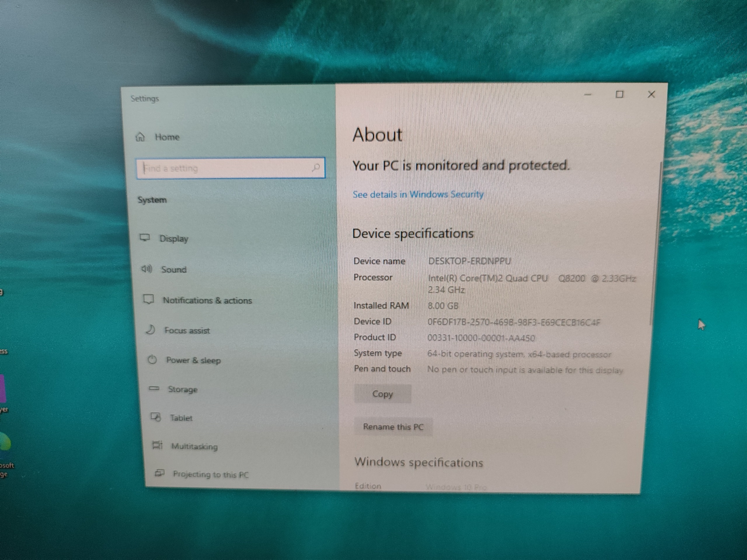This screenshot has width=747, height=560.
Task: Open See details in Windows Security link
Action: pyautogui.click(x=418, y=195)
